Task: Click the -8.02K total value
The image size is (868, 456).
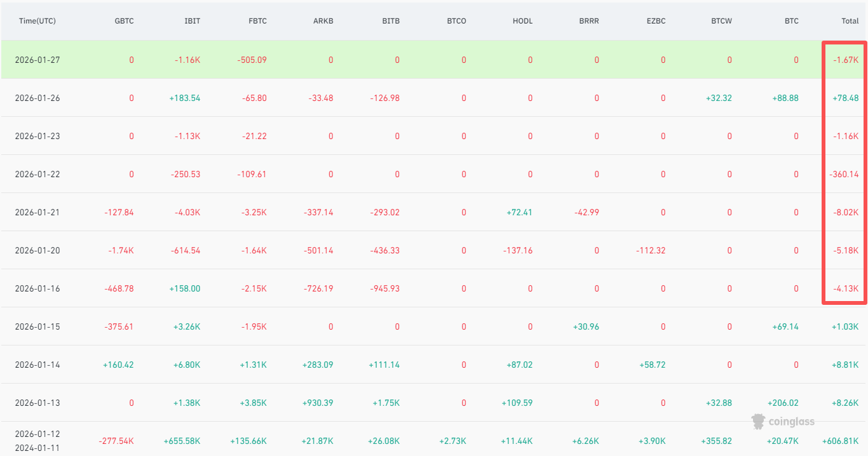Action: click(x=847, y=212)
